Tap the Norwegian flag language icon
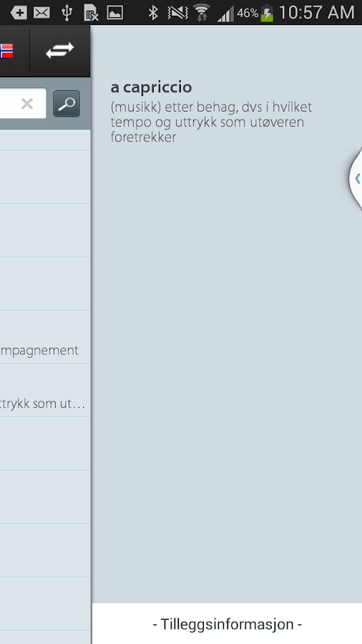362x644 pixels. [x=6, y=51]
